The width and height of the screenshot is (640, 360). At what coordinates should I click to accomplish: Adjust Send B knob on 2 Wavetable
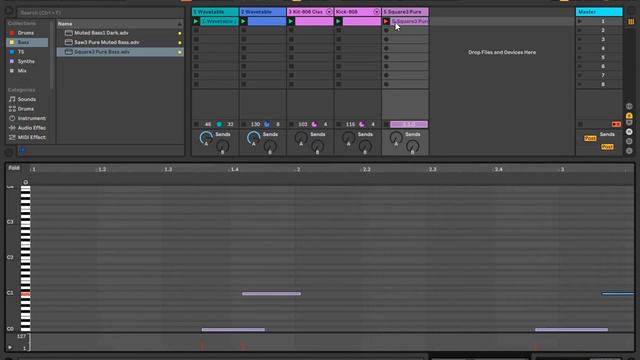point(270,146)
